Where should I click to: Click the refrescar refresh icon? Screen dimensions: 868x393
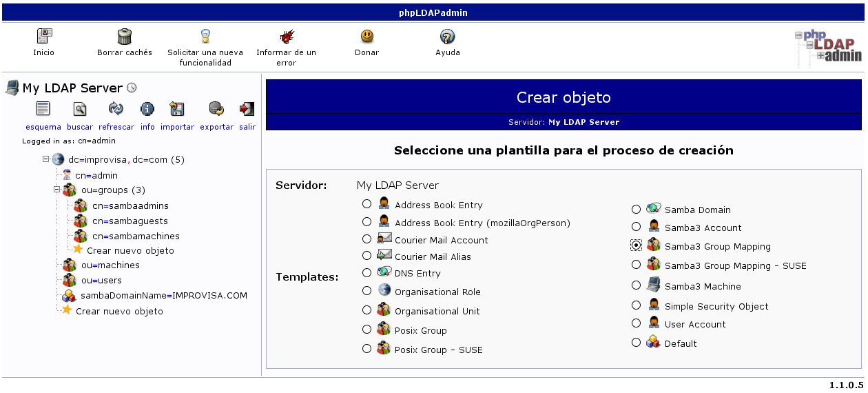[x=116, y=108]
